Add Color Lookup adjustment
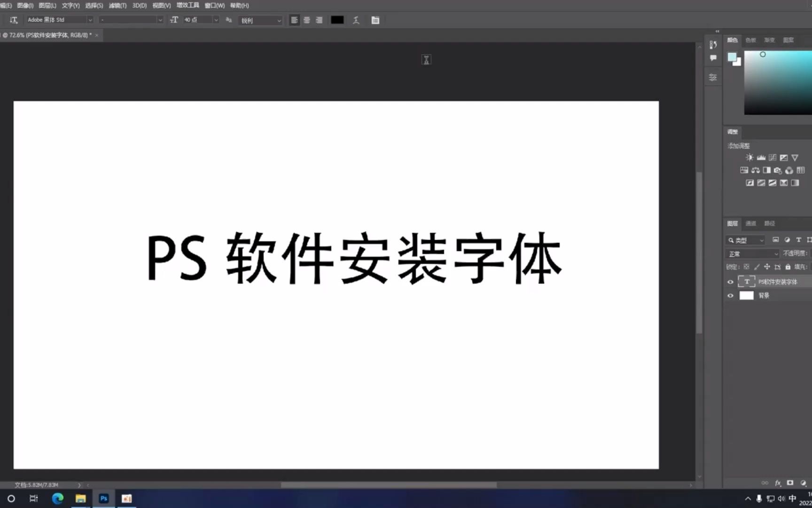The height and width of the screenshot is (508, 812). tap(801, 170)
